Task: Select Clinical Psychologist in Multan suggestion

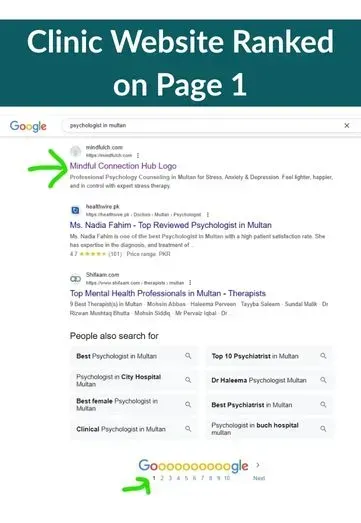Action: (134, 429)
